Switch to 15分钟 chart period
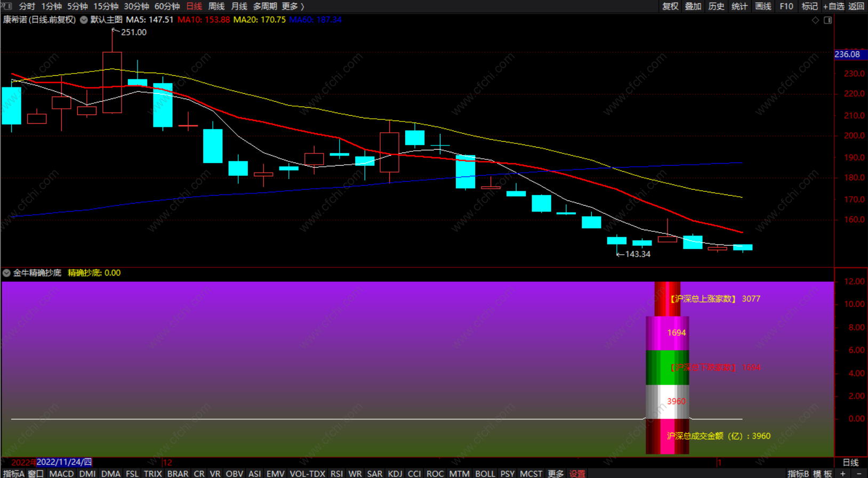 (x=106, y=6)
